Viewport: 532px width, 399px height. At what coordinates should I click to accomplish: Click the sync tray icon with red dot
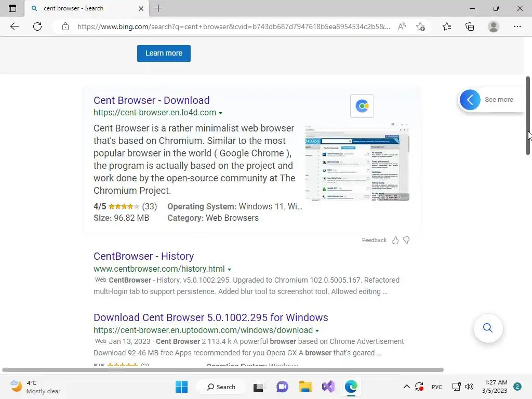[419, 387]
